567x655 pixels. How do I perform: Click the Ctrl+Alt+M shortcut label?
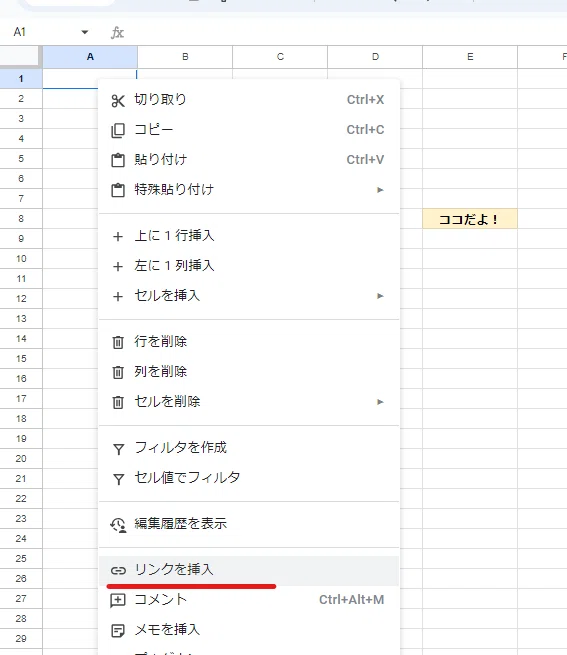(x=351, y=600)
